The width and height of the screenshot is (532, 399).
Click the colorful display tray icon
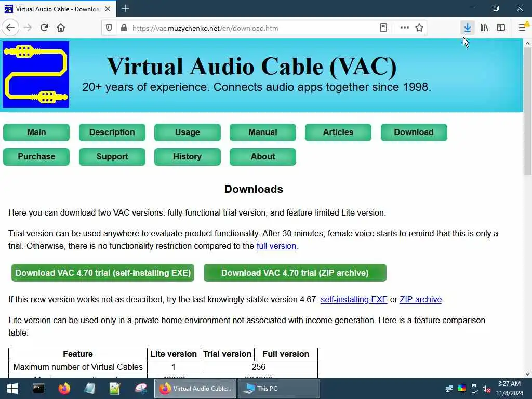coord(462,389)
